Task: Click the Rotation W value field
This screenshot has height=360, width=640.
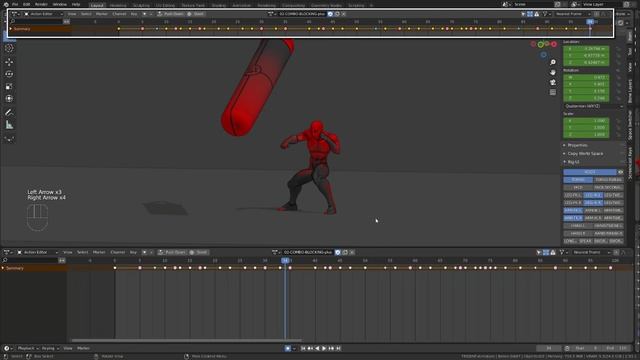Action: [x=587, y=77]
